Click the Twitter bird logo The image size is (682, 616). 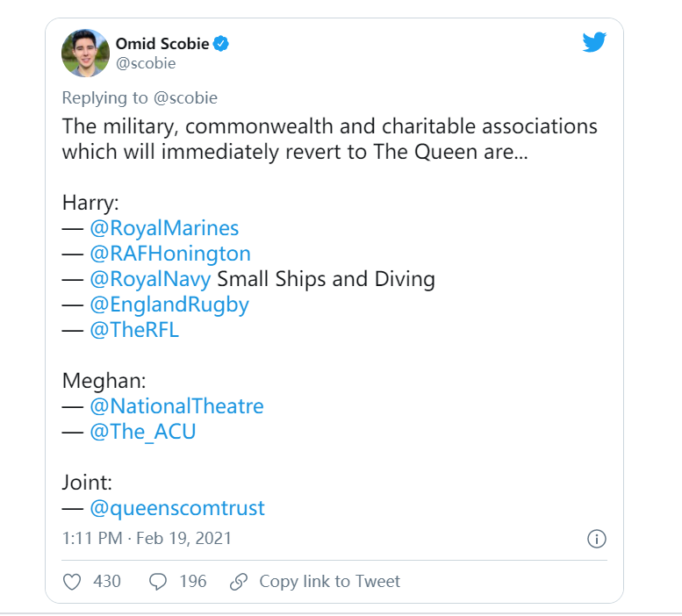594,42
